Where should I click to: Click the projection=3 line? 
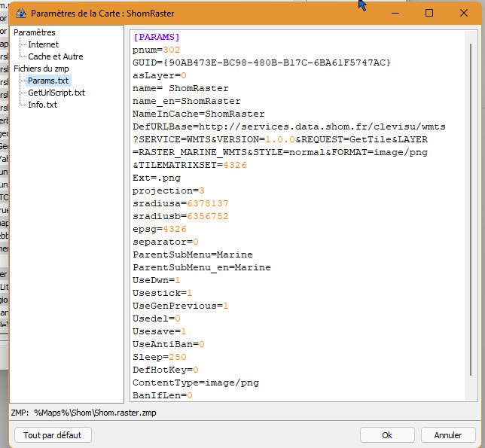tap(169, 190)
